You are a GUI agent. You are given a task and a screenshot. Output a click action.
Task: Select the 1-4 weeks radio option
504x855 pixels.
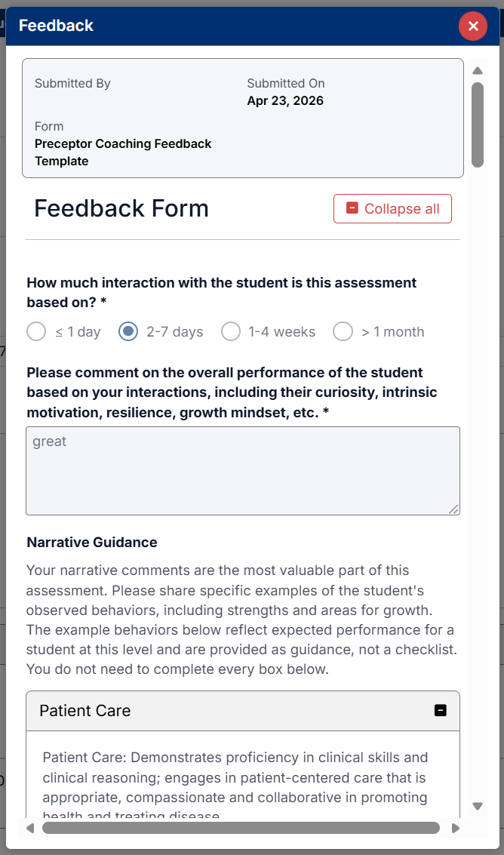click(231, 332)
